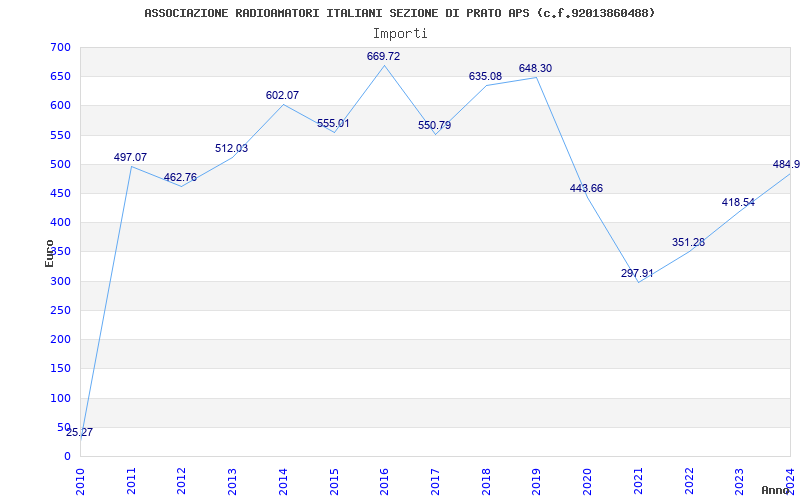The image size is (800, 500).
Task: Click the 500 y-axis tick label
Action: (x=61, y=164)
